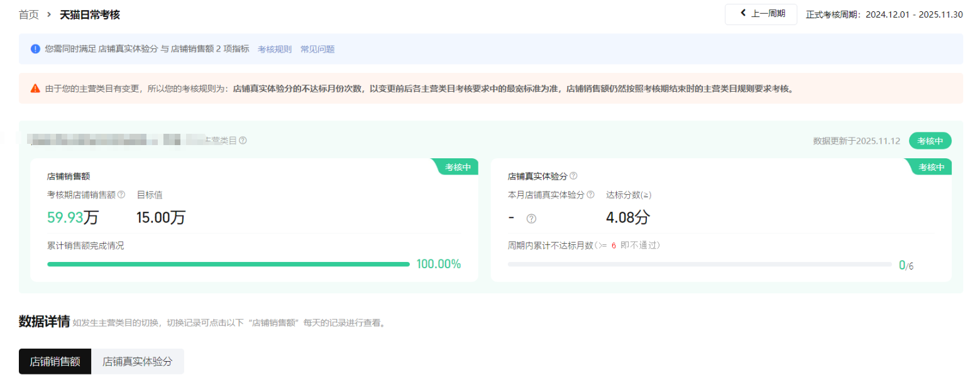Click the 累计不达标月数 gray progress bar
The height and width of the screenshot is (375, 980).
699,264
